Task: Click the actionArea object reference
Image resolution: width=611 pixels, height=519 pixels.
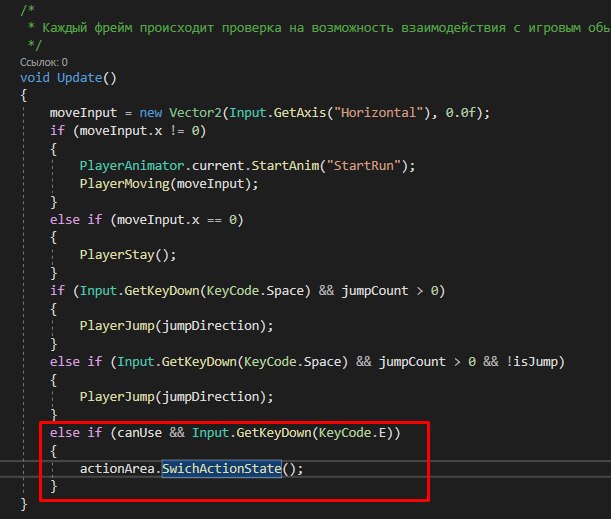Action: click(x=117, y=468)
